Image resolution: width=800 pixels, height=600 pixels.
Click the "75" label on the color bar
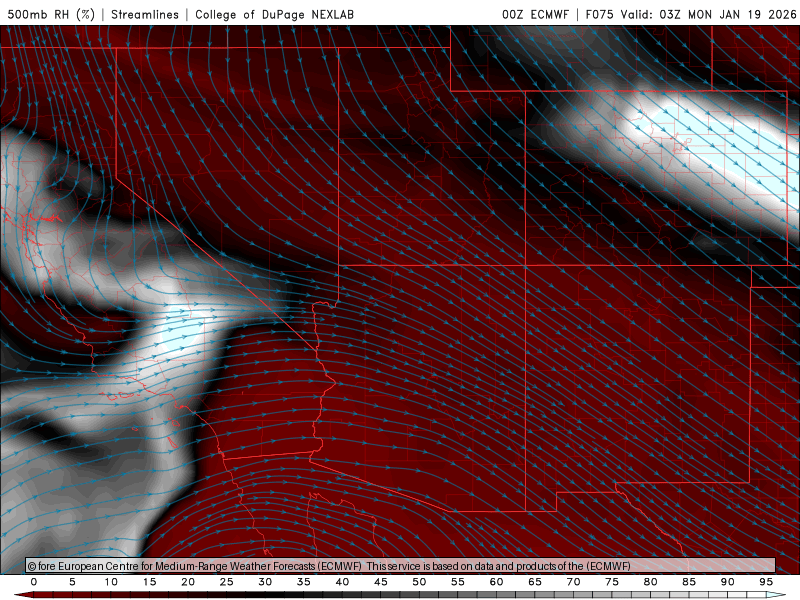click(x=612, y=582)
